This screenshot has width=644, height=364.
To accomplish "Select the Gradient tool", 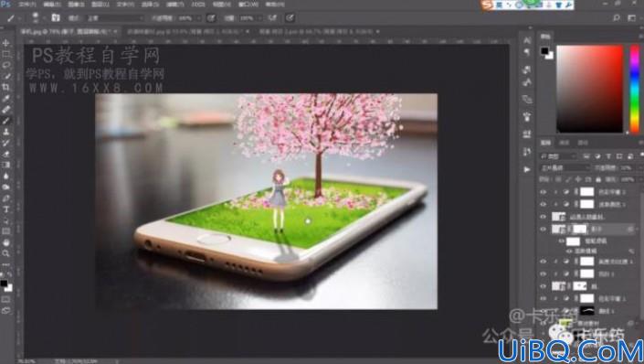I will 5,165.
